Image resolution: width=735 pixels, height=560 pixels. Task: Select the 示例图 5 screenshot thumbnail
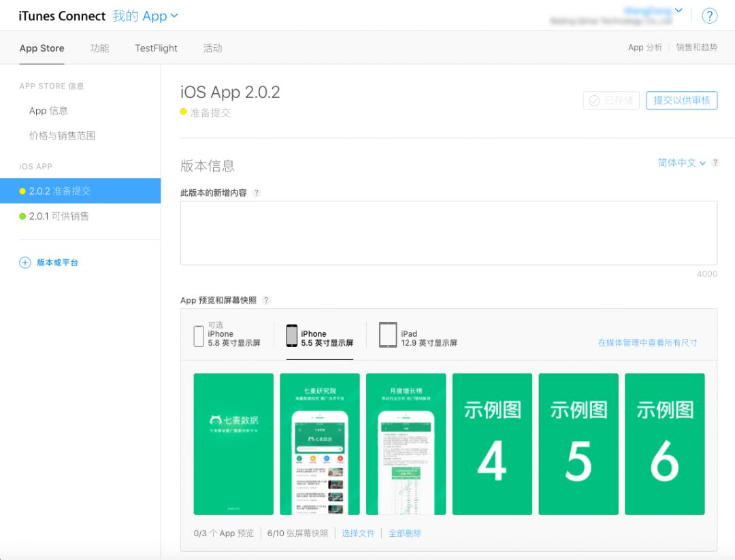coord(578,444)
